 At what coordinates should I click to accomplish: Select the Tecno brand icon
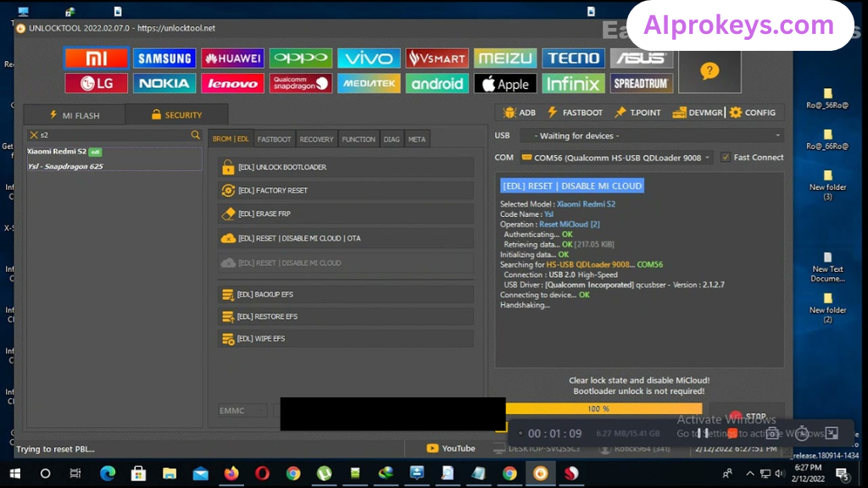coord(573,58)
